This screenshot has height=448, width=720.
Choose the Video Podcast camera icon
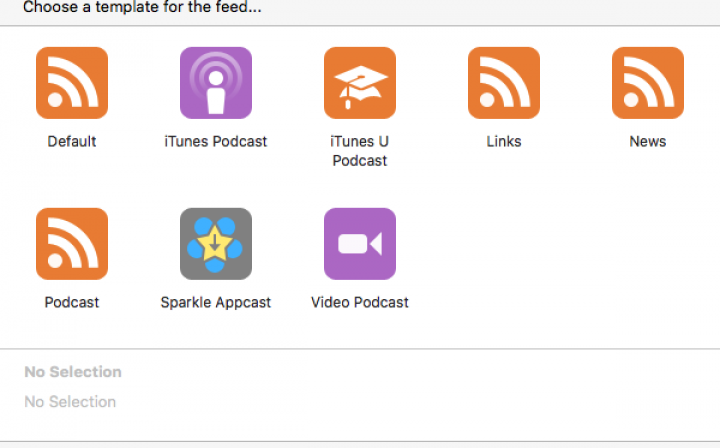point(360,244)
